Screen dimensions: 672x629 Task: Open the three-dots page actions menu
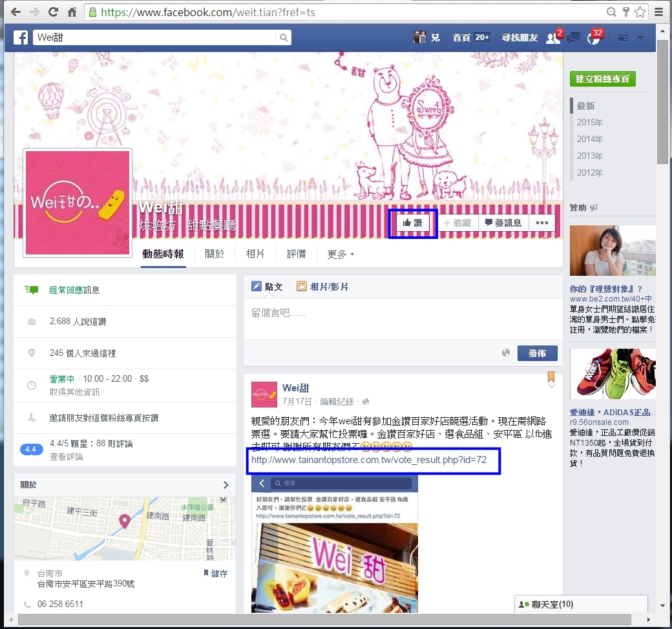[541, 223]
